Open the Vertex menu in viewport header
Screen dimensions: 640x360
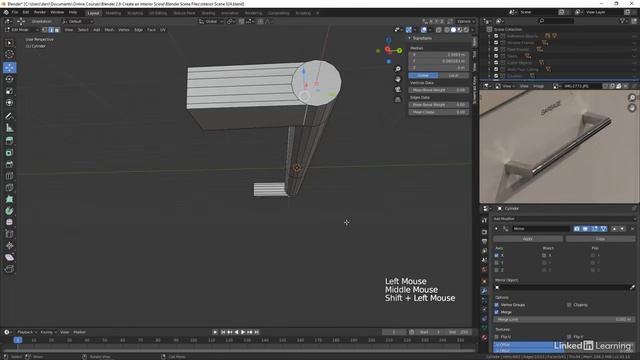[124, 30]
